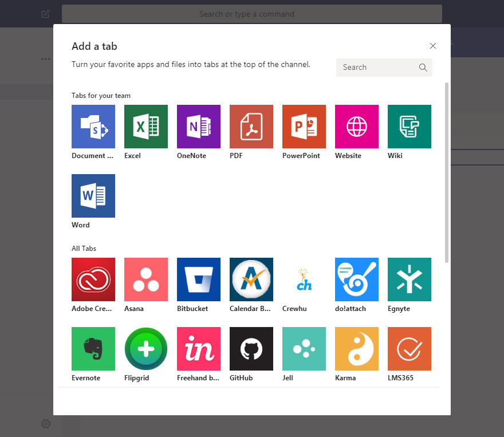Screen dimensions: 504x437
Task: Open settings via the gear icon
Action: pos(46,424)
